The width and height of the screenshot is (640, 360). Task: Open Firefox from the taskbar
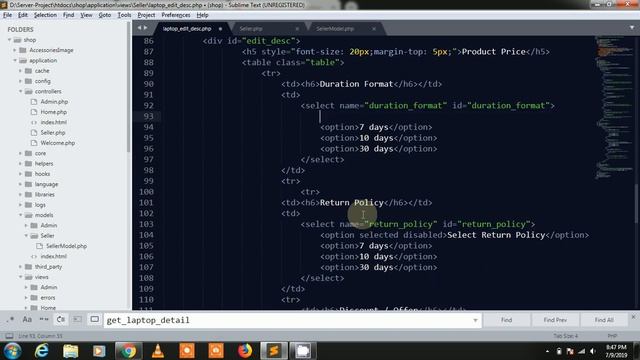point(245,351)
